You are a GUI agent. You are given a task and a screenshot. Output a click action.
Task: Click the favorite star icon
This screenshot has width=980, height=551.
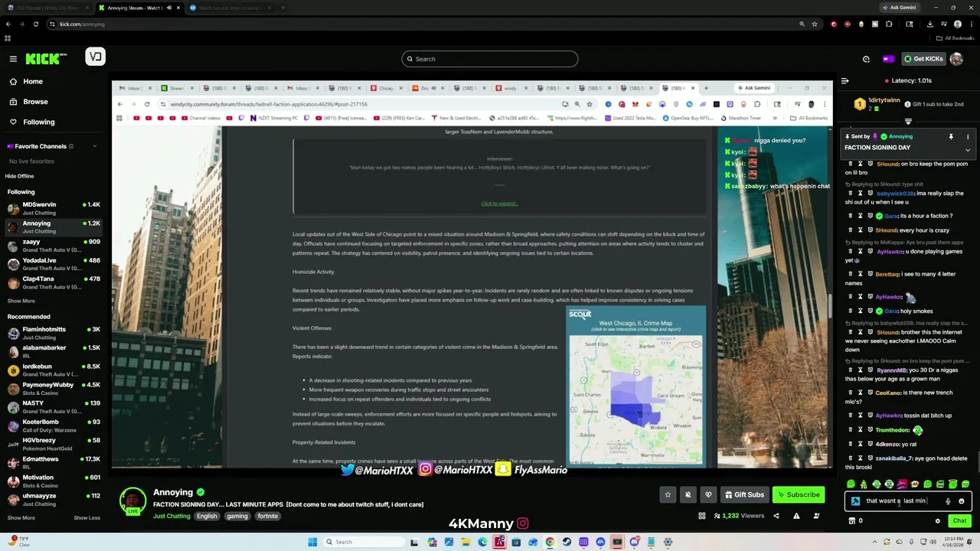point(668,494)
